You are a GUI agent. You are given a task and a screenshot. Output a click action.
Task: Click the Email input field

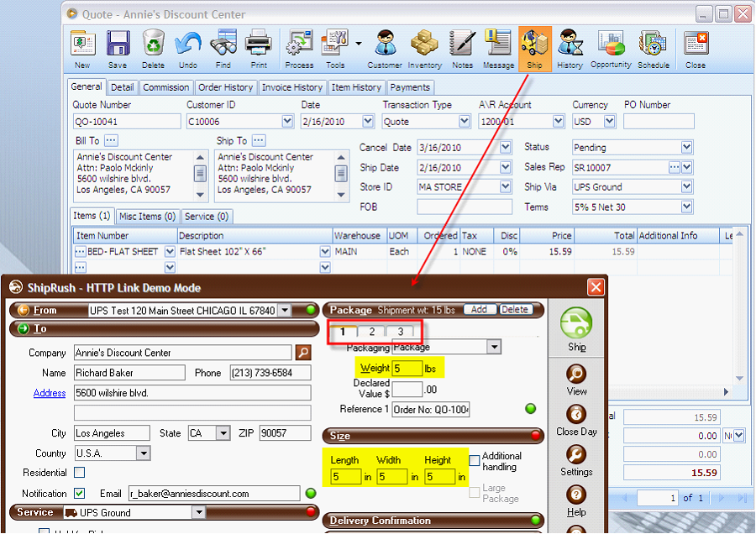[214, 494]
